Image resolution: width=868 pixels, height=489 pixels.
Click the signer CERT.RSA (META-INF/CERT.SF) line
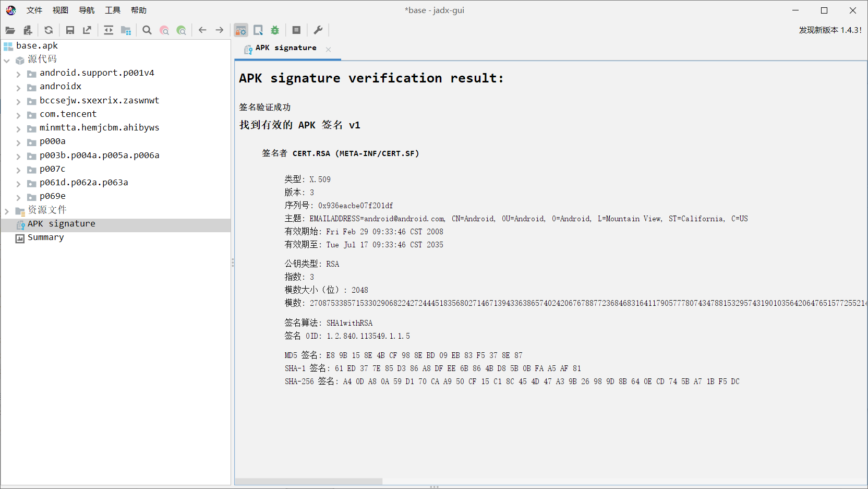340,153
